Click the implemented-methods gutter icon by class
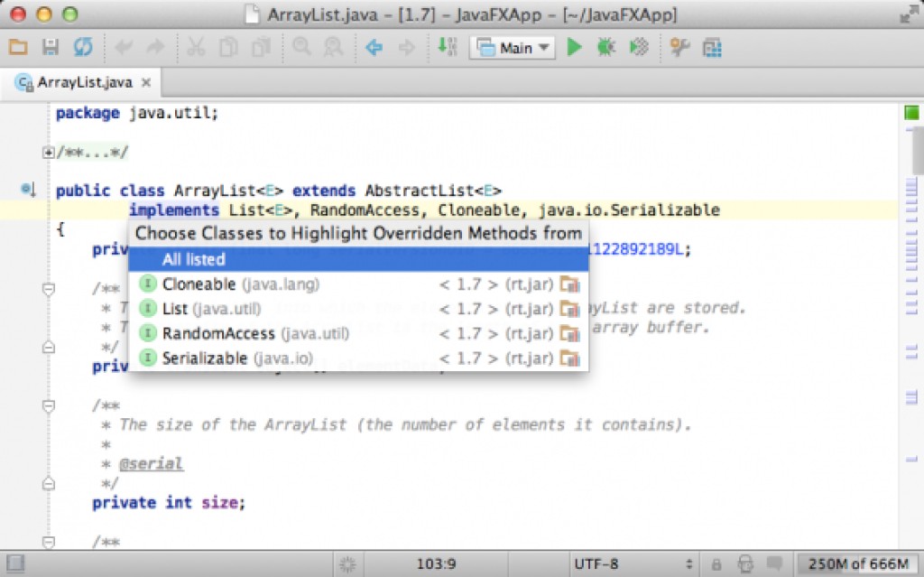The height and width of the screenshot is (577, 924). 28,190
